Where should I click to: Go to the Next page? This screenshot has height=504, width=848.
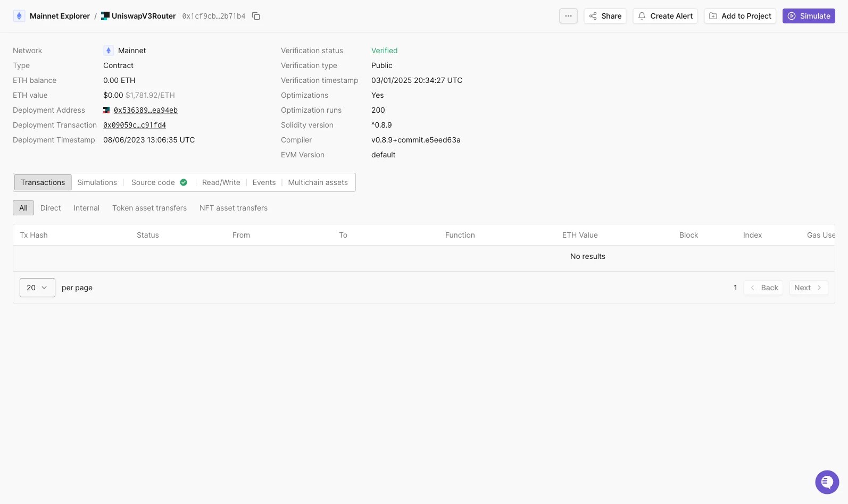[809, 288]
